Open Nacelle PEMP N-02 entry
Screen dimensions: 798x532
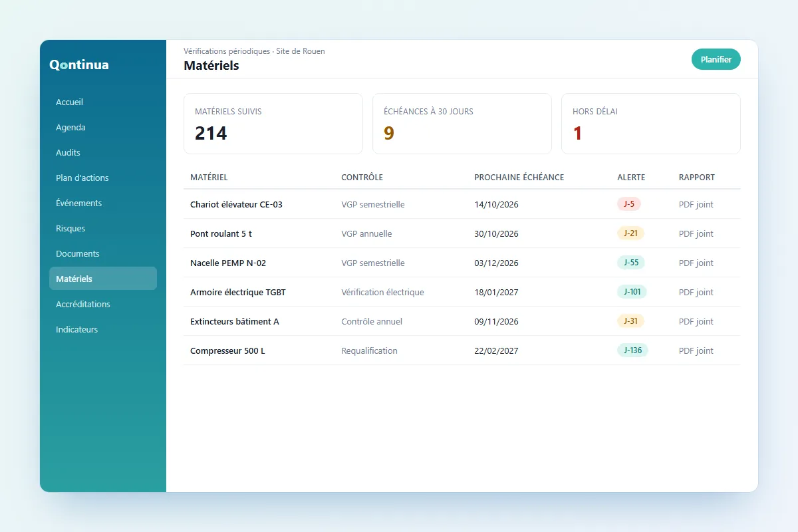[x=462, y=263]
